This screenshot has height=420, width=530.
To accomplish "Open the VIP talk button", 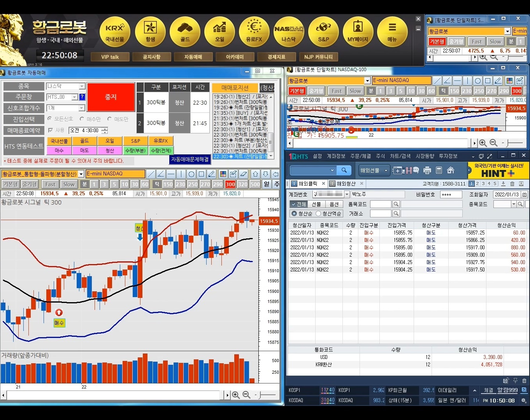I will 110,57.
